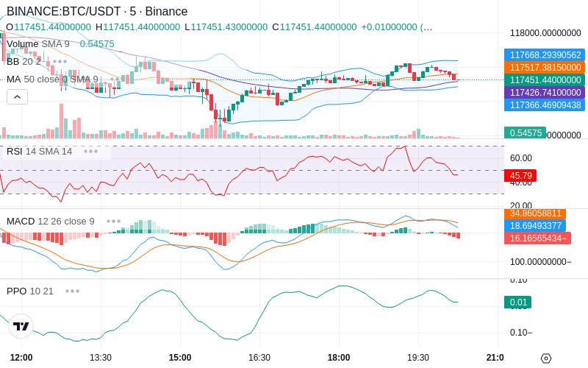Viewport: 588px width, 368px height.
Task: Select the PPO 10 21 legend
Action: coord(30,291)
